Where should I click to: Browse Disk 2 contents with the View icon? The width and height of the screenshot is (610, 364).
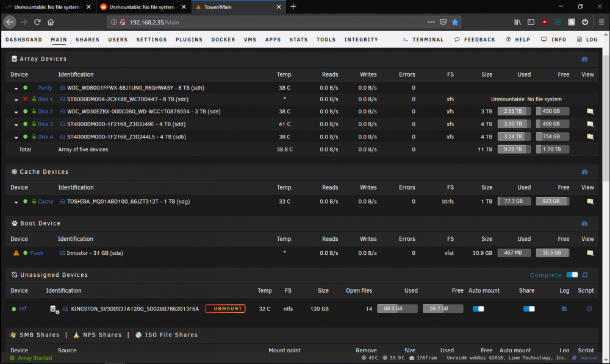(x=590, y=112)
